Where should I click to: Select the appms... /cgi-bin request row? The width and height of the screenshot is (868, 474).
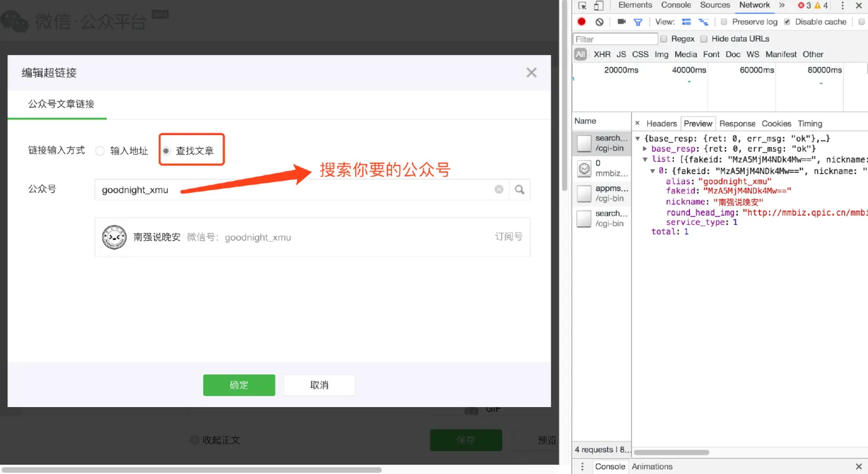click(x=601, y=193)
